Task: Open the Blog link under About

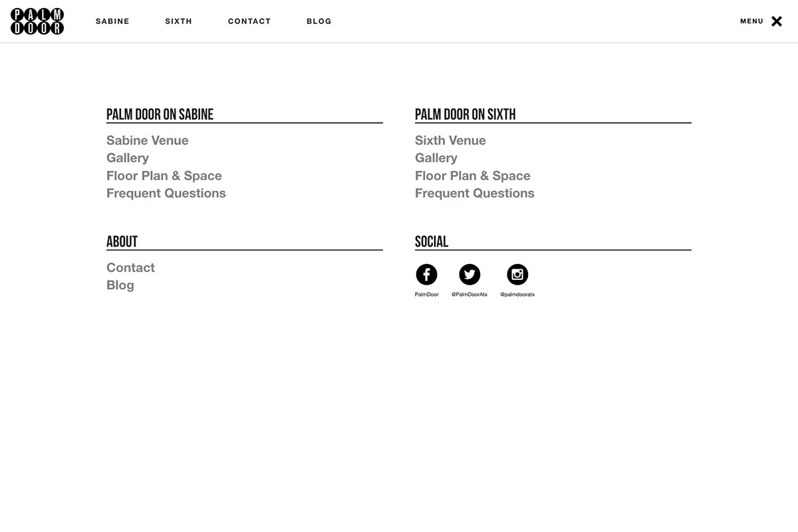Action: (x=120, y=285)
